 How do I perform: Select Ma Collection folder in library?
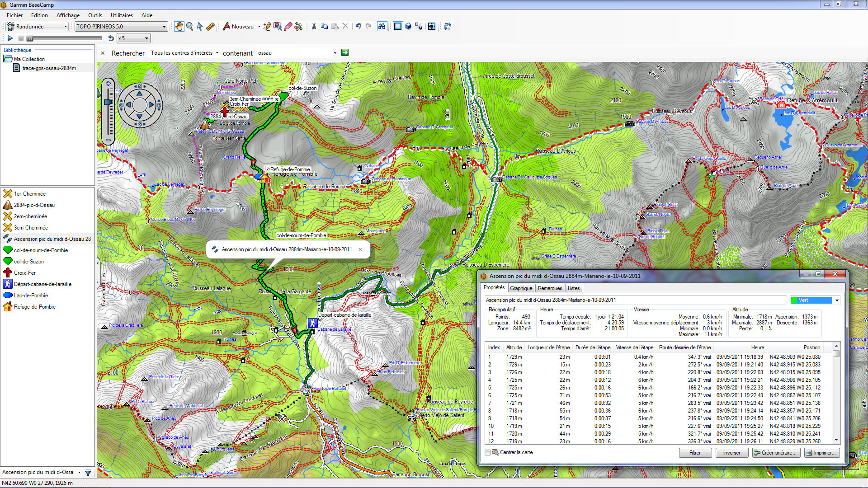[x=29, y=59]
